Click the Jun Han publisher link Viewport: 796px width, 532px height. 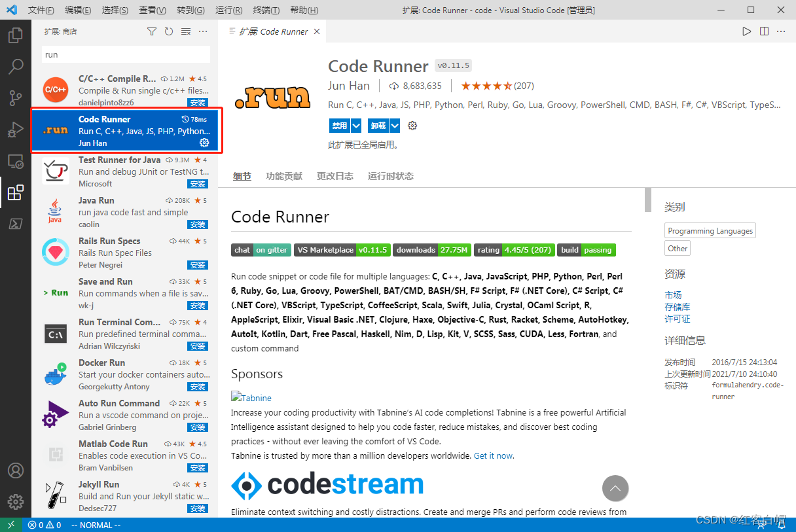[349, 86]
